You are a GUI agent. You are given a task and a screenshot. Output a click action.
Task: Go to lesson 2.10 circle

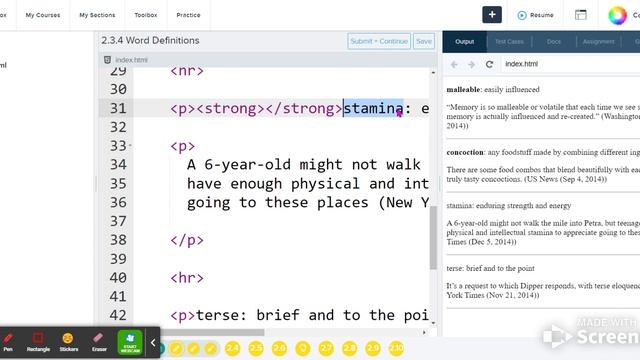[x=396, y=349]
